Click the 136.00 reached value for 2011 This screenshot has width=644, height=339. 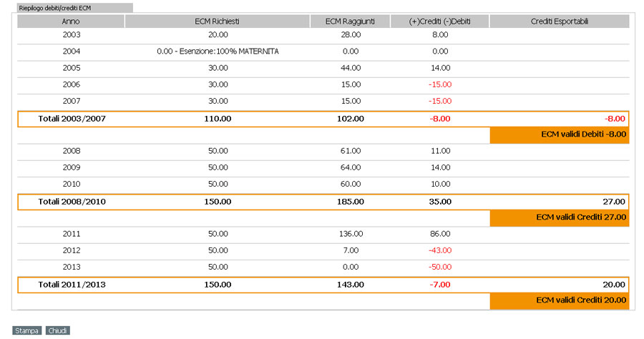pyautogui.click(x=351, y=234)
